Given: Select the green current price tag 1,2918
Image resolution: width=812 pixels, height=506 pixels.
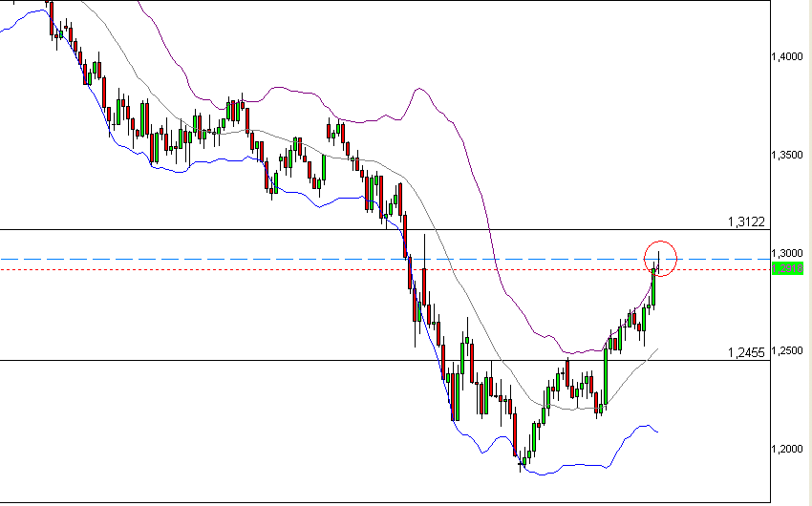Looking at the screenshot, I should pos(787,268).
